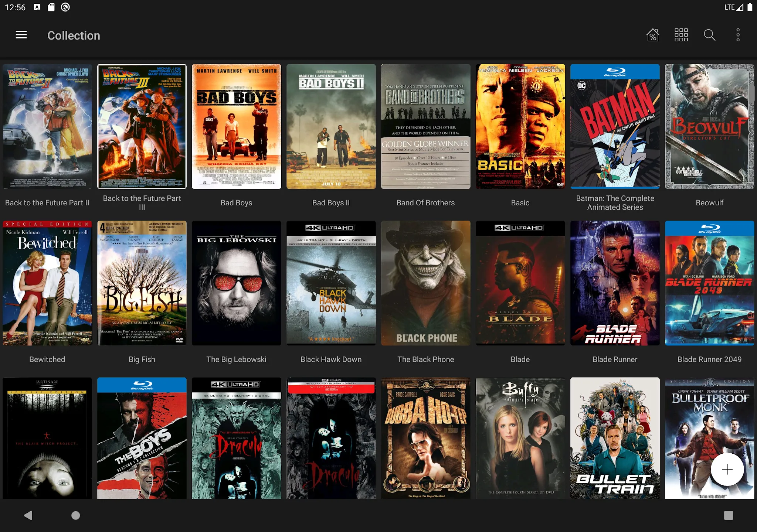757x532 pixels.
Task: Open The Blair Witch Project cover
Action: pos(47,438)
